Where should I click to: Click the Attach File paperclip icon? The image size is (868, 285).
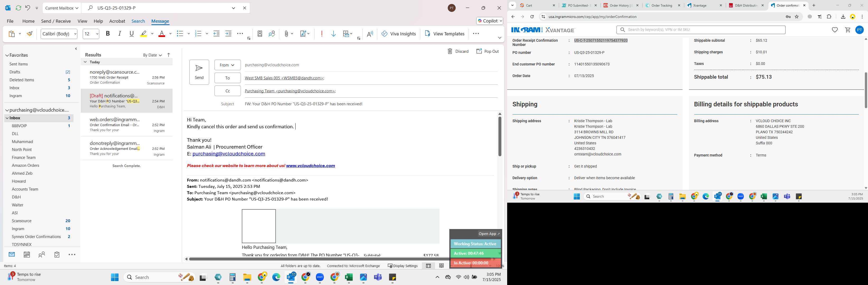point(286,34)
